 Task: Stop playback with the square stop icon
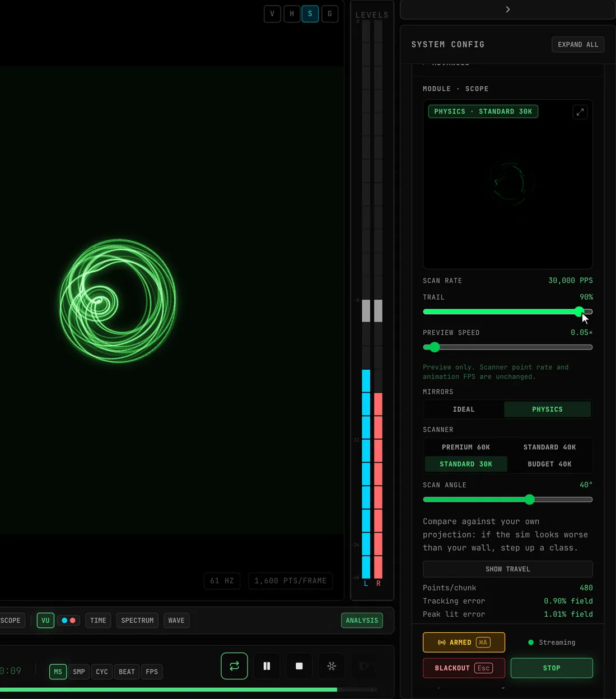(x=299, y=666)
